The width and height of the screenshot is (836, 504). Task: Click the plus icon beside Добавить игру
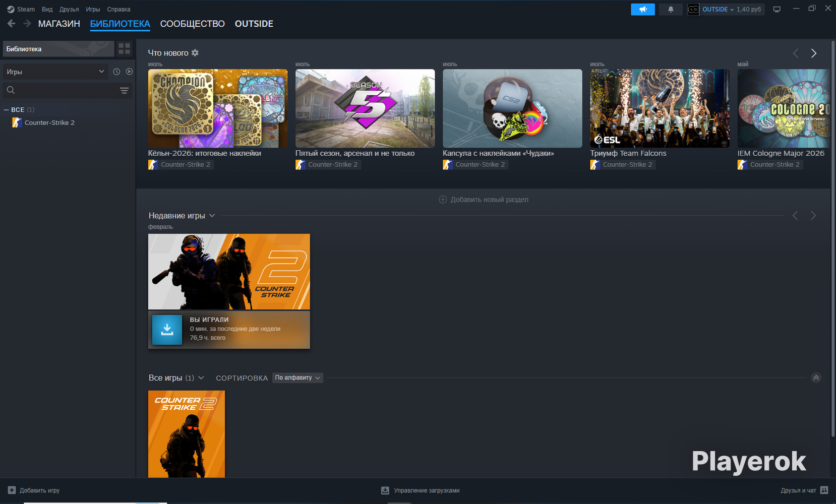(x=12, y=490)
